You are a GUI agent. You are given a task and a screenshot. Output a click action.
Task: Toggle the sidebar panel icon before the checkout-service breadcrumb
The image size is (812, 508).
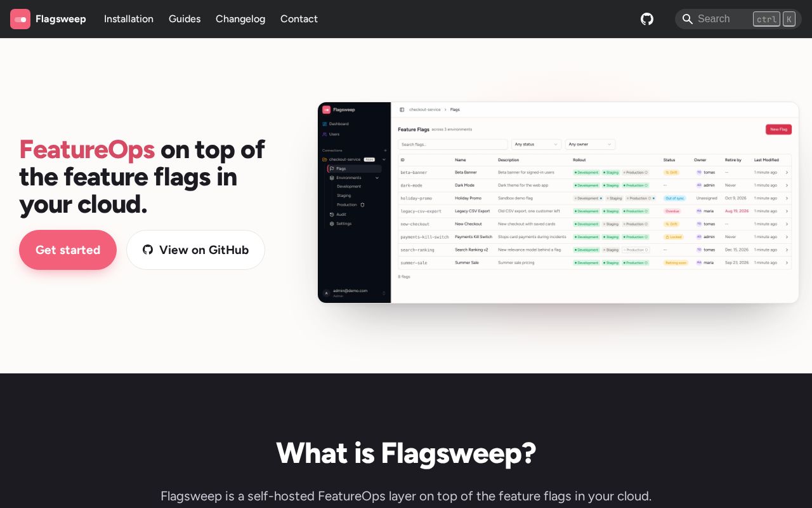[402, 110]
